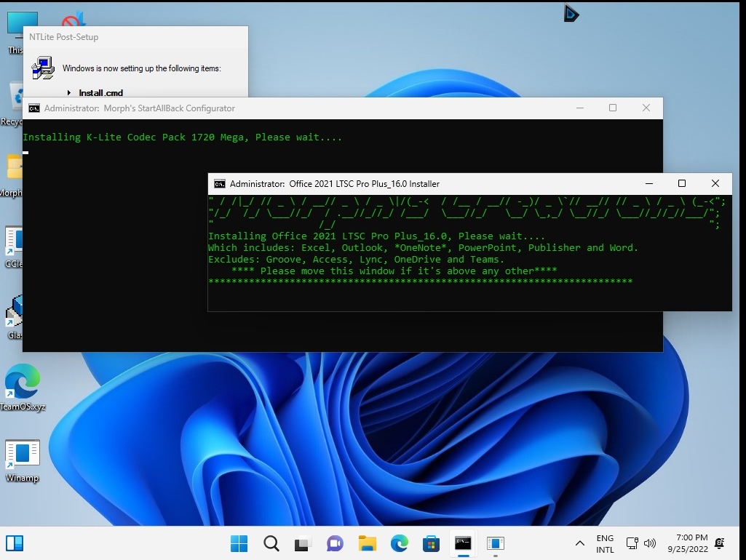Open the ENG INTL language switcher
746x560 pixels.
[605, 543]
